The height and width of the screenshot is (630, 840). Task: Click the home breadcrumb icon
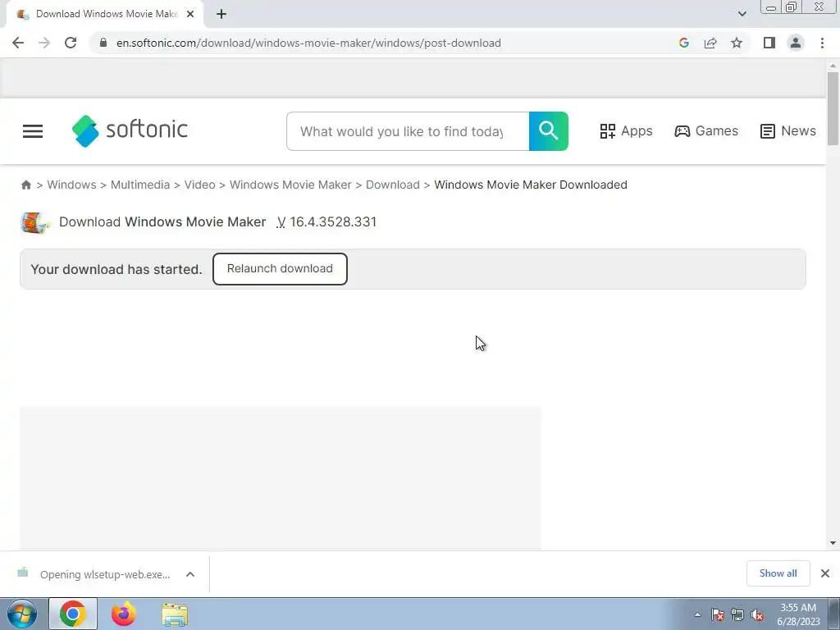click(25, 185)
